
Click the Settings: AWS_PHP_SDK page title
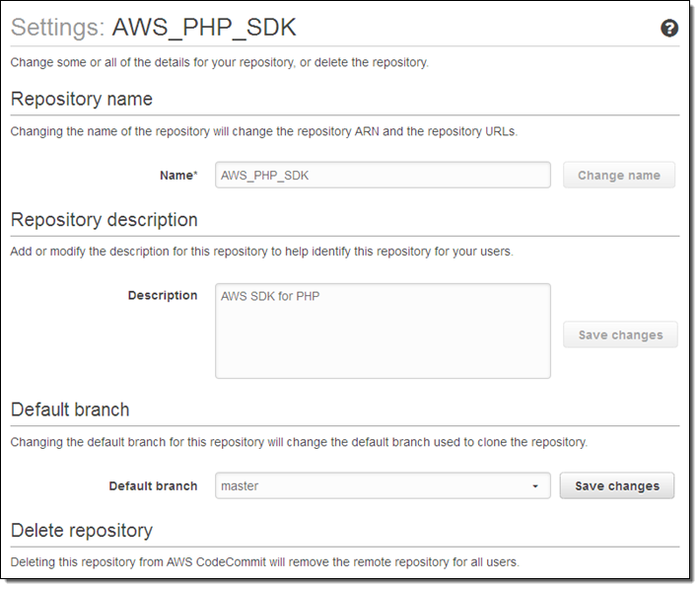point(153,29)
